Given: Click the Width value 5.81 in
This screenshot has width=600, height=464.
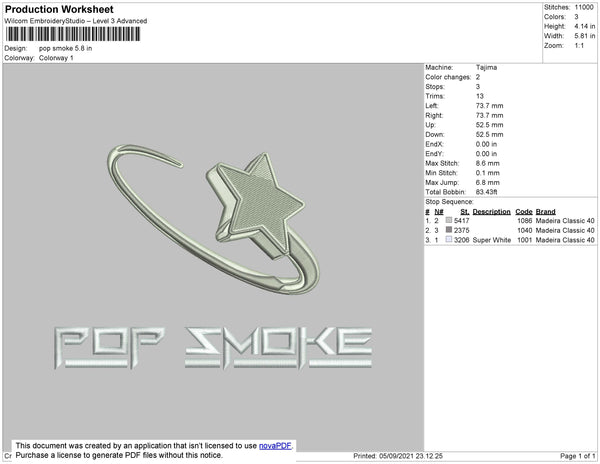Looking at the screenshot, I should pyautogui.click(x=585, y=36).
